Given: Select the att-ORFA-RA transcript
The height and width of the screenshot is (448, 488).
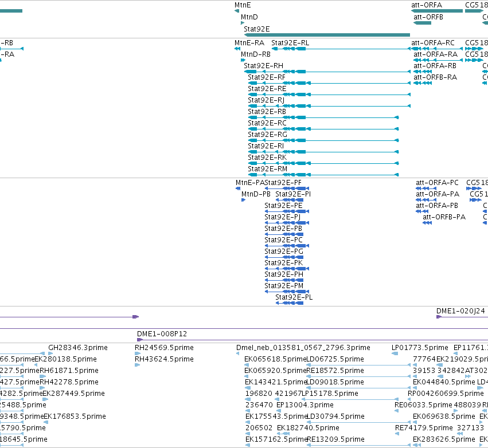Looking at the screenshot, I should (438, 60).
